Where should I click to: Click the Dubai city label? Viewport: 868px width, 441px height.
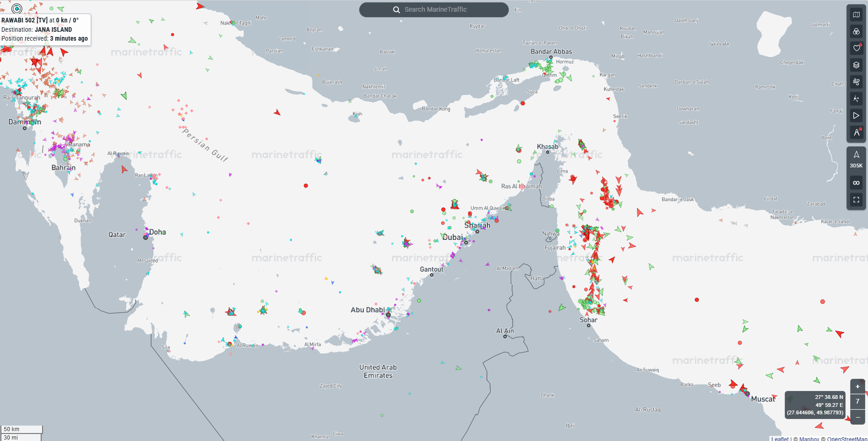pos(452,237)
